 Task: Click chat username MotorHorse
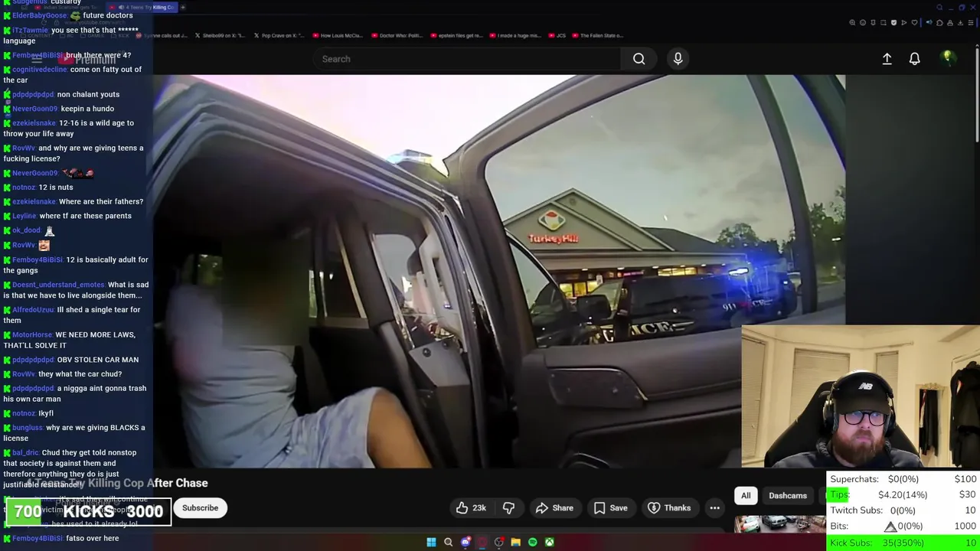(32, 334)
